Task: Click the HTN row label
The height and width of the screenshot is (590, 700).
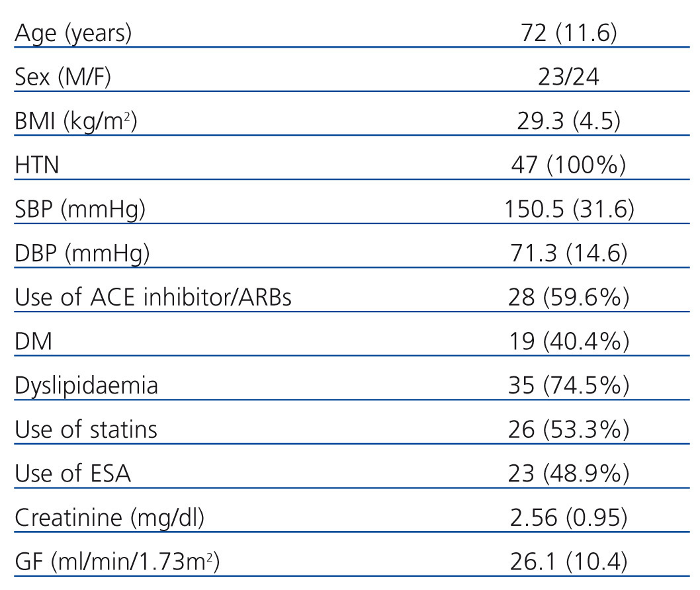Action: point(37,165)
